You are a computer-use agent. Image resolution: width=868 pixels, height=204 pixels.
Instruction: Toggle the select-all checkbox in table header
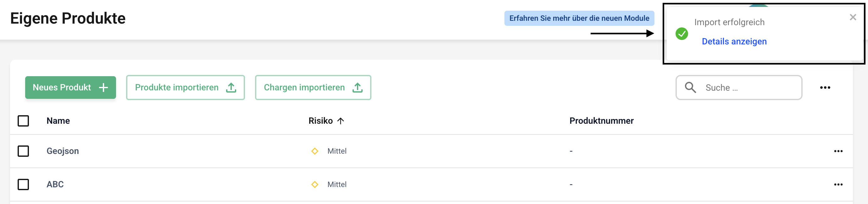[23, 121]
